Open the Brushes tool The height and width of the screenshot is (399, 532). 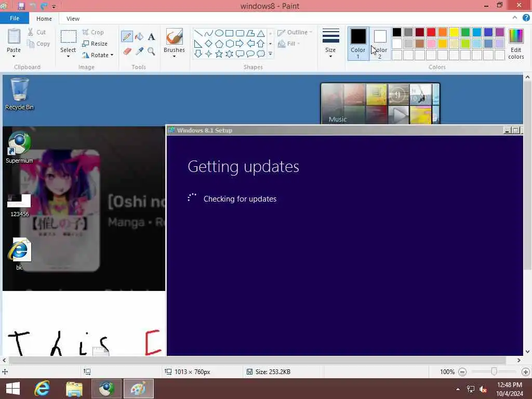[174, 43]
